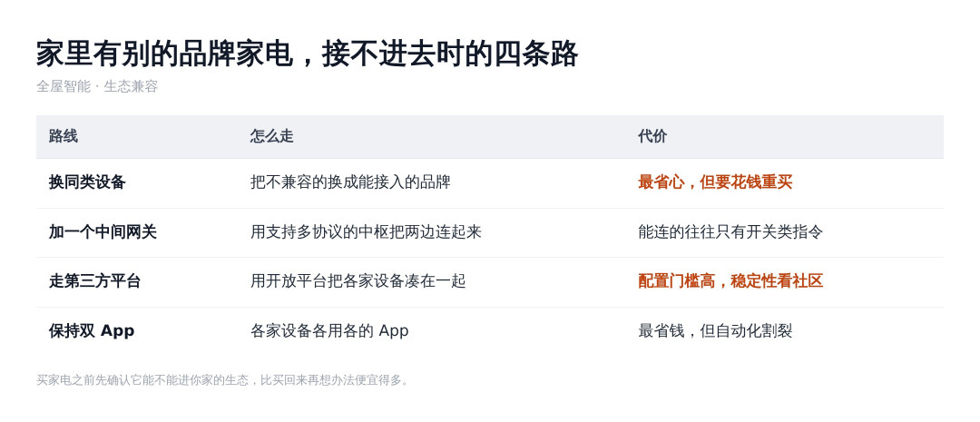980x422 pixels.
Task: Select the 走第三方平台 row label
Action: click(x=95, y=281)
